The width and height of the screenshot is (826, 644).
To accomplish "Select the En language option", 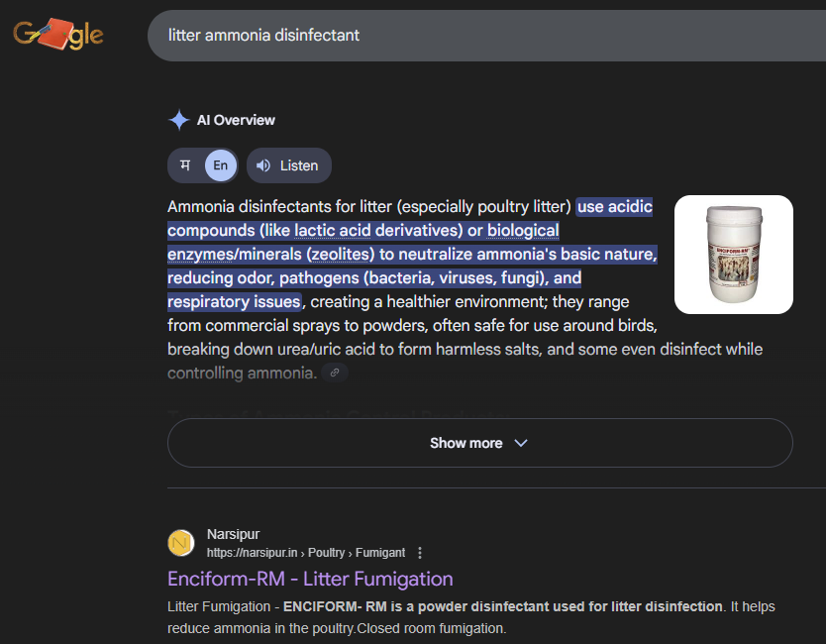I will tap(221, 165).
